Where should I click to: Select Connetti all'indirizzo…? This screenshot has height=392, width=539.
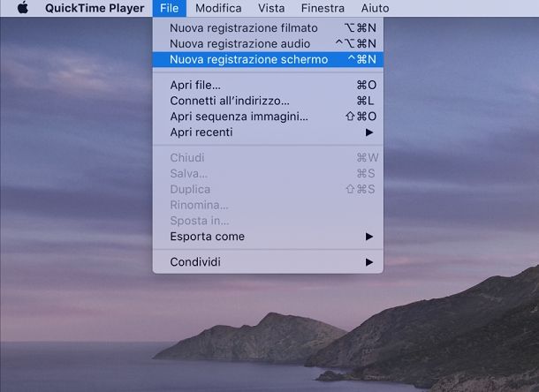point(268,101)
